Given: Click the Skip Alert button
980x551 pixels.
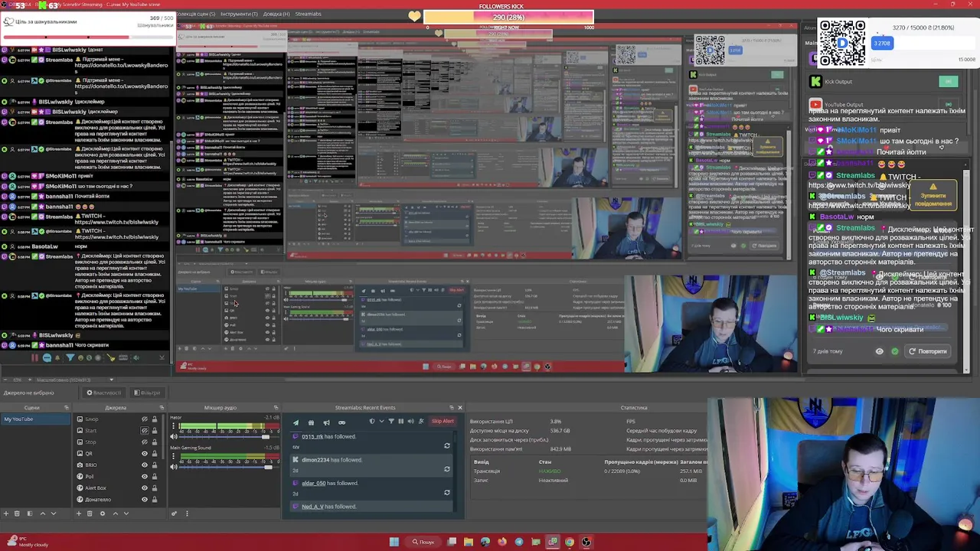Looking at the screenshot, I should 443,421.
